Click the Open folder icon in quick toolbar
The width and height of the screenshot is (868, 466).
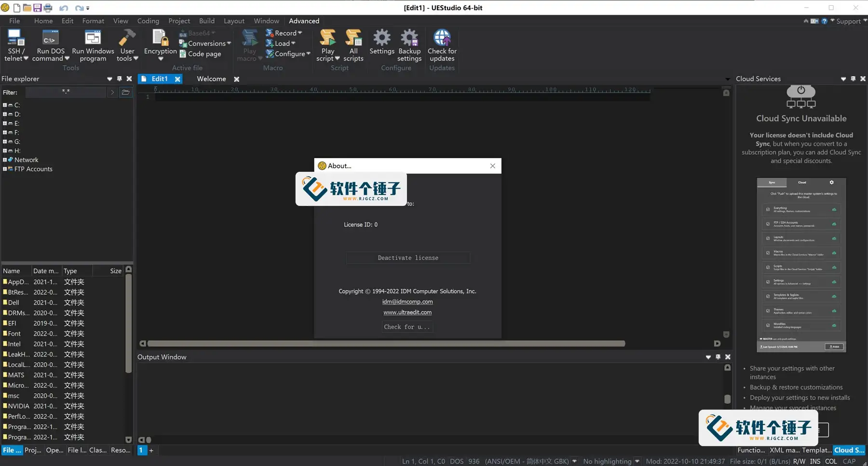click(x=27, y=8)
